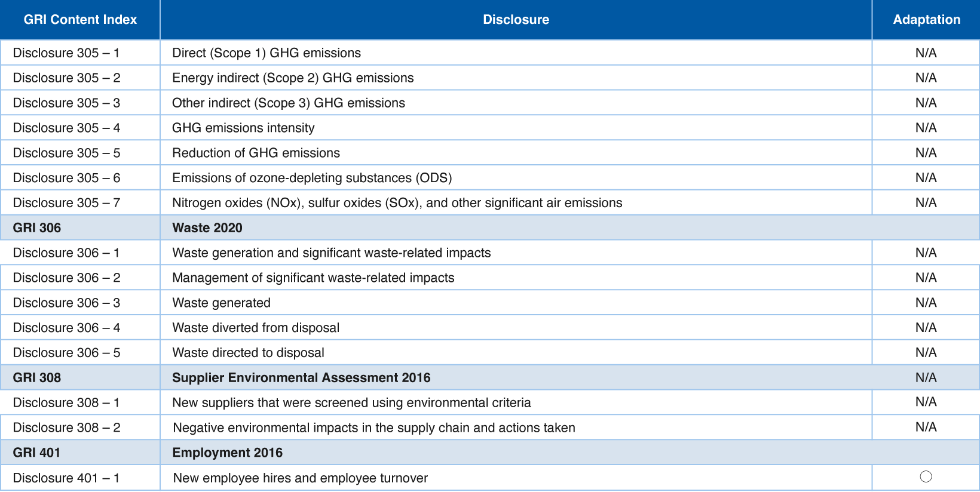The width and height of the screenshot is (980, 492).
Task: Click the 'GRI 401' section header
Action: [80, 453]
